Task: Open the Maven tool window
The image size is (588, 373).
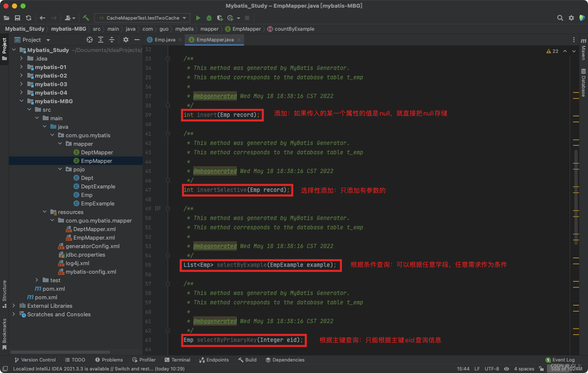Action: click(x=583, y=49)
